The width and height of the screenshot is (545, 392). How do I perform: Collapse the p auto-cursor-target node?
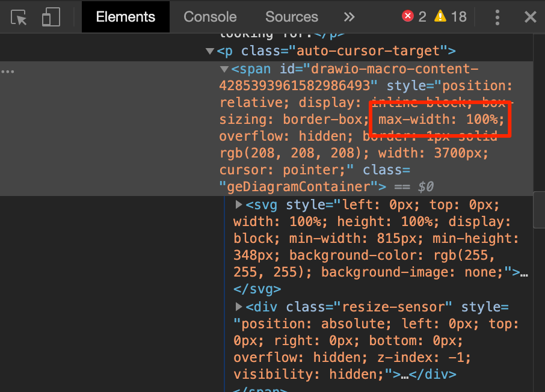pos(210,52)
